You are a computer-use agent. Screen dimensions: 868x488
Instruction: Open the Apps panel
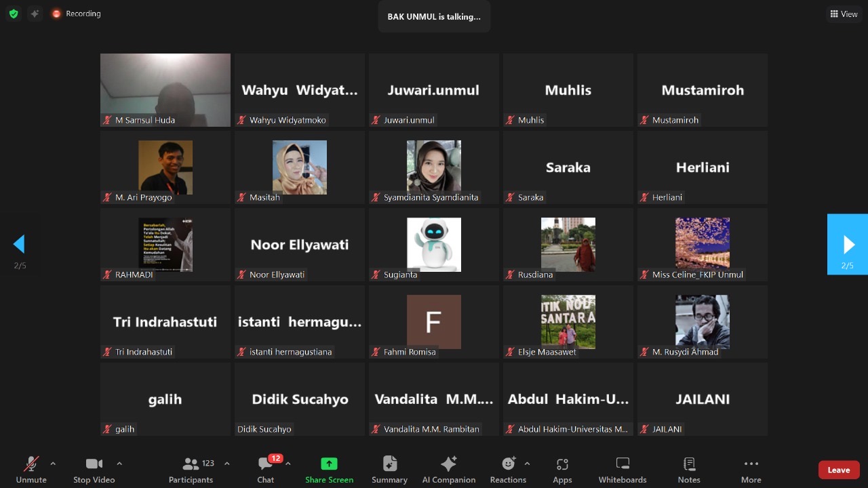pyautogui.click(x=562, y=470)
